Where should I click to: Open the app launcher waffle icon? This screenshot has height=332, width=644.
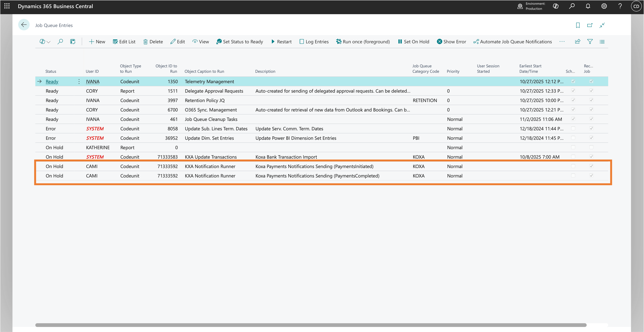coord(7,6)
